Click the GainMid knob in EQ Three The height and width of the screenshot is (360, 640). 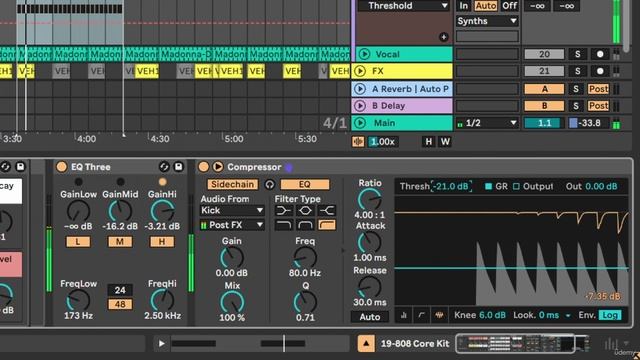click(120, 211)
